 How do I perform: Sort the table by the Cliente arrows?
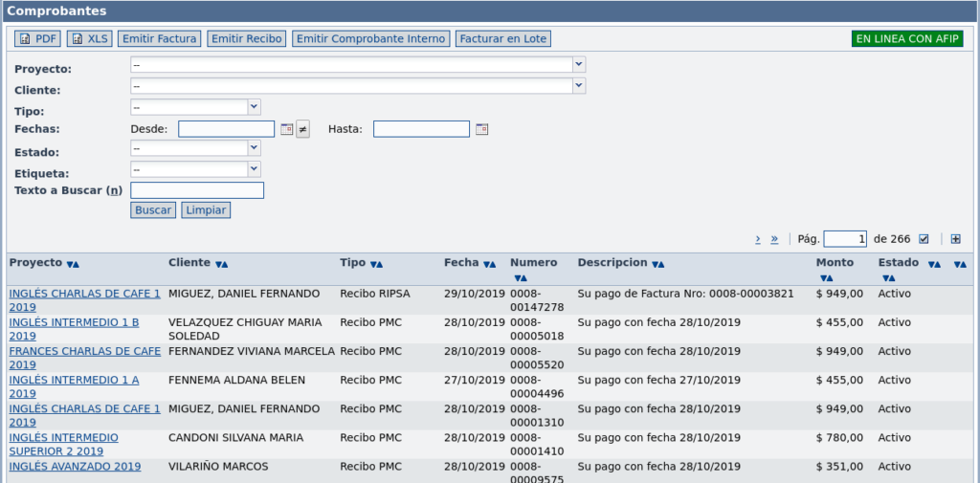[221, 264]
